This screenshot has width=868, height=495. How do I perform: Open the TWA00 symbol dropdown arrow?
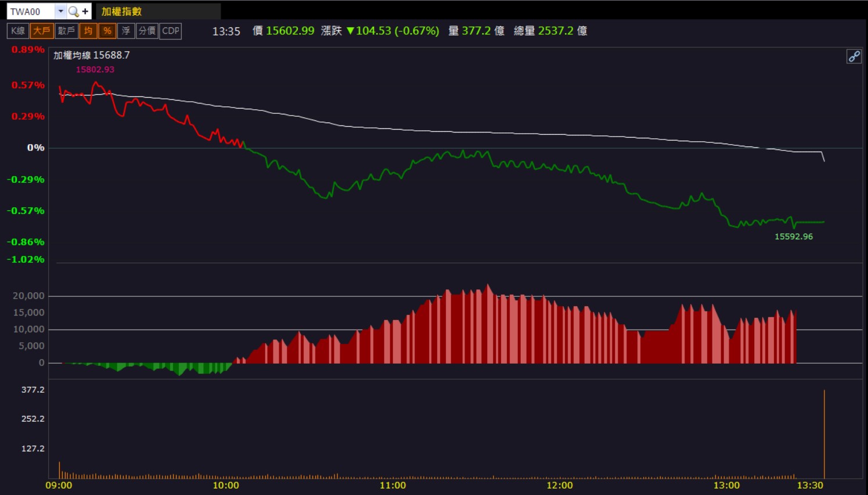point(60,12)
